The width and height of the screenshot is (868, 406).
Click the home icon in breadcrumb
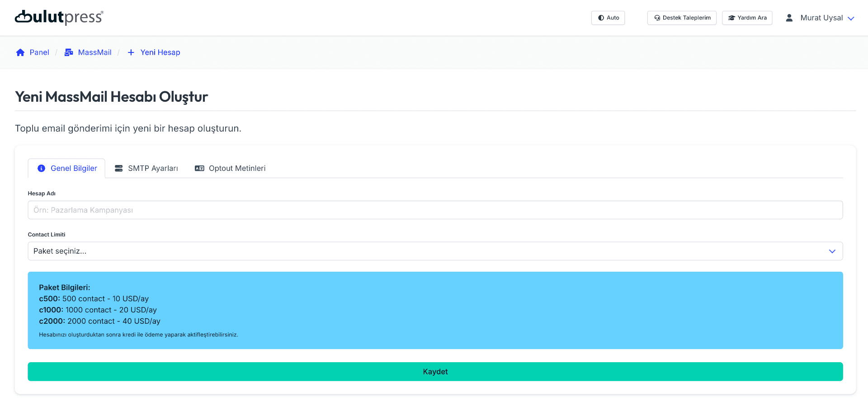pos(20,52)
